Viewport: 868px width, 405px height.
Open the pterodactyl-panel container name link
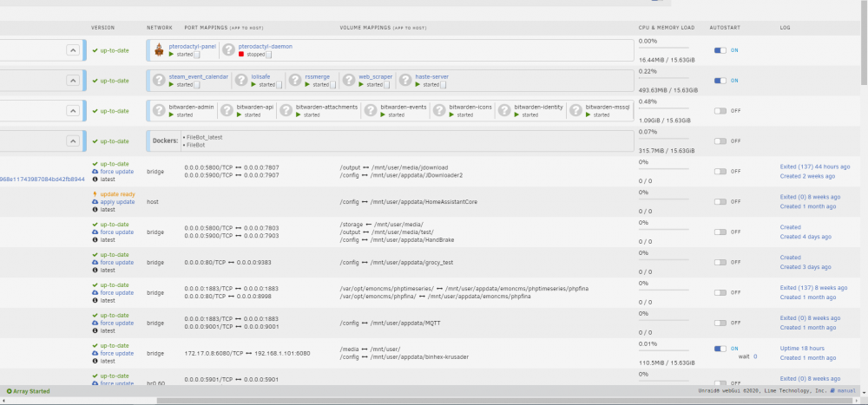pyautogui.click(x=192, y=47)
